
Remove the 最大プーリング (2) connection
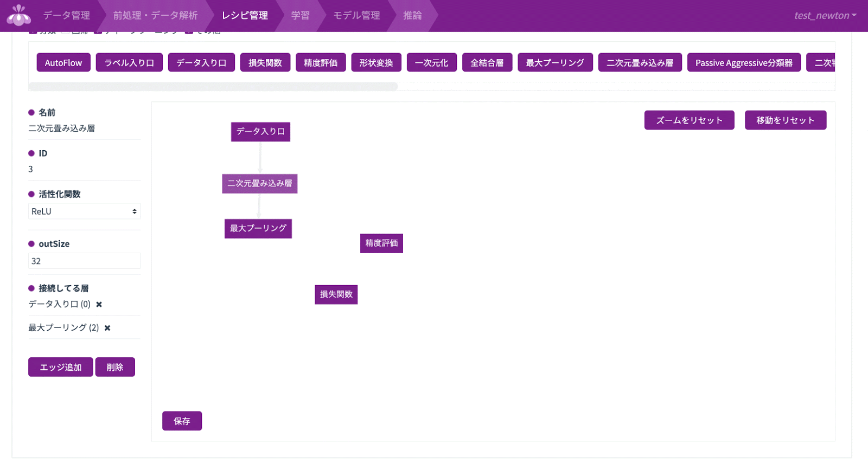pyautogui.click(x=107, y=328)
